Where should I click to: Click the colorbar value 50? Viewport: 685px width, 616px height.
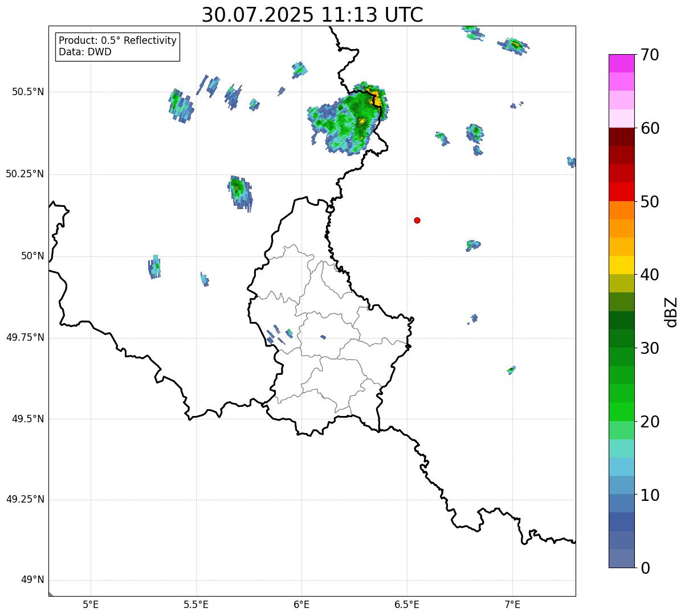tap(650, 202)
